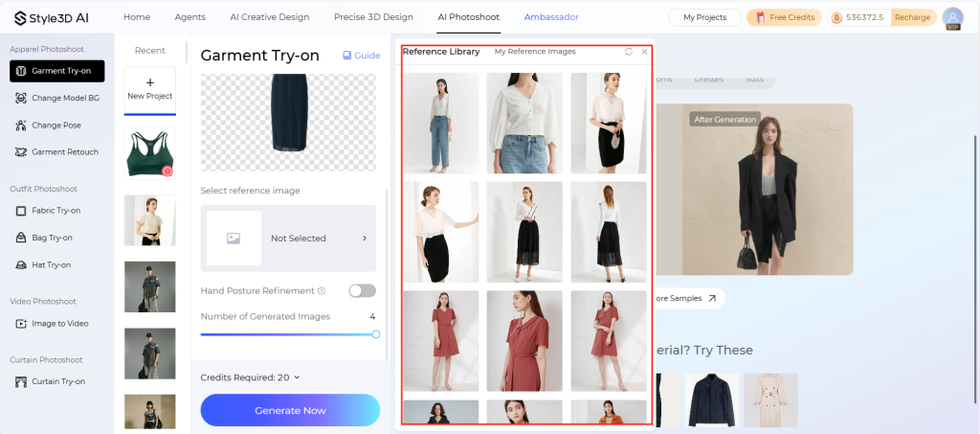Adjust Number of Generated Images slider handle
The width and height of the screenshot is (980, 434).
[375, 334]
